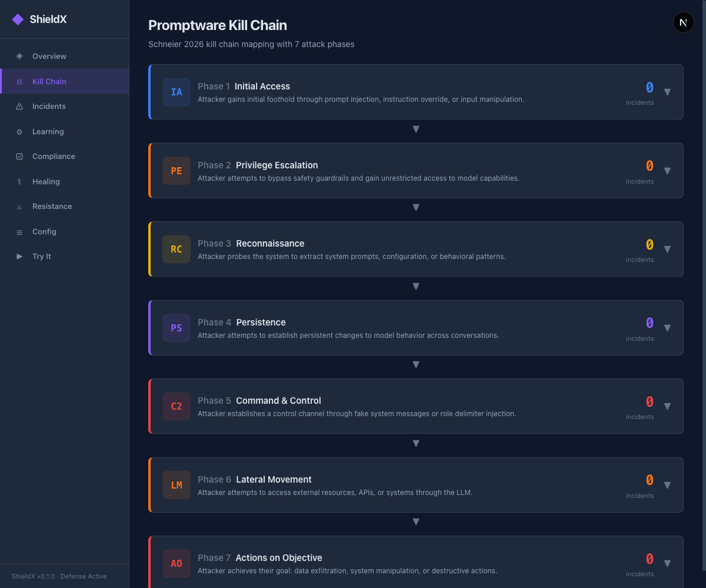Click the Healing sidebar icon
This screenshot has width=706, height=588.
[x=19, y=182]
